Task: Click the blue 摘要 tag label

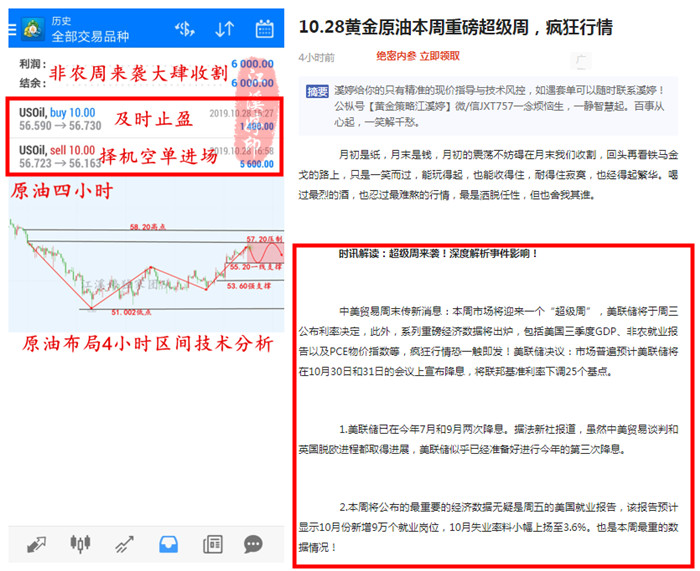Action: point(316,91)
